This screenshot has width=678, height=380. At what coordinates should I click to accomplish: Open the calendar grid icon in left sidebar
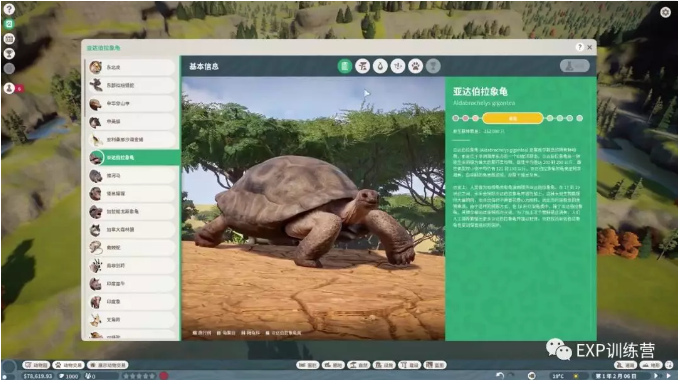tap(9, 39)
